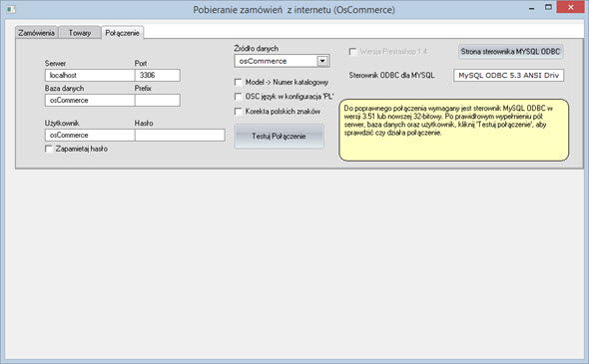589x364 pixels.
Task: Click the Serwer field containing localhost
Action: pyautogui.click(x=90, y=75)
